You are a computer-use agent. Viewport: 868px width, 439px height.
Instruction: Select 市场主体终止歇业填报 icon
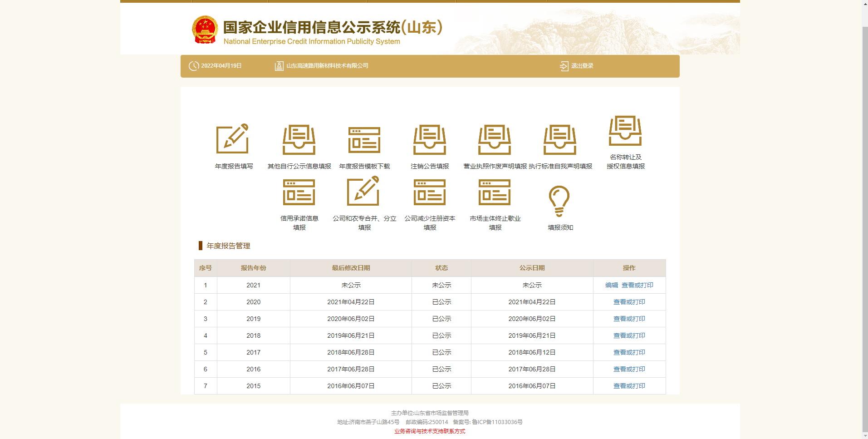tap(495, 192)
